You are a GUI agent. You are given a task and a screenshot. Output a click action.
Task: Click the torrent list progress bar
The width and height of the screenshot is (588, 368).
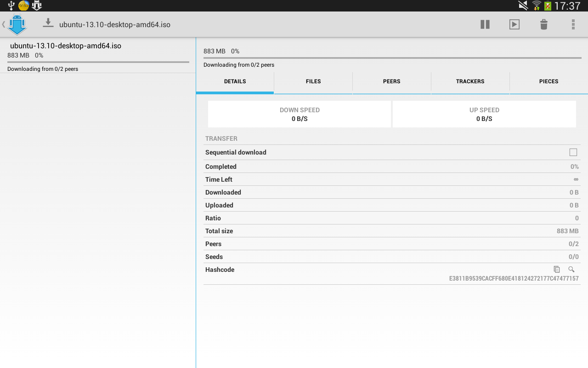pyautogui.click(x=98, y=62)
